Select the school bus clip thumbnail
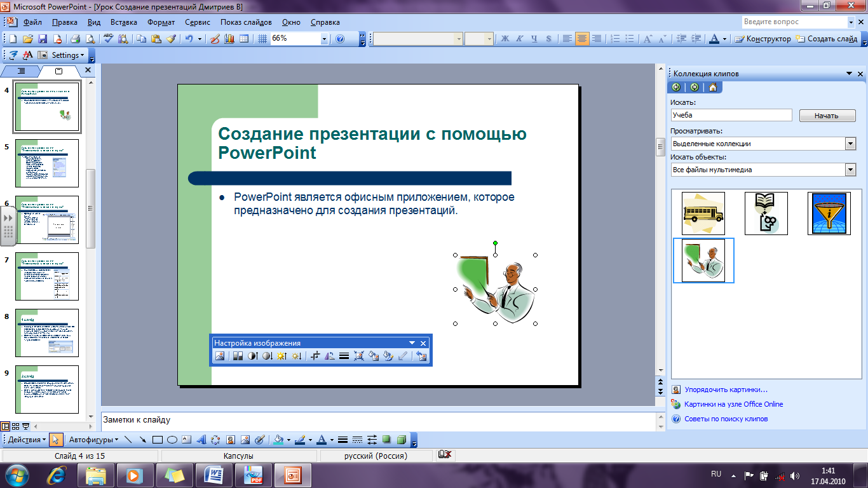 click(x=703, y=213)
